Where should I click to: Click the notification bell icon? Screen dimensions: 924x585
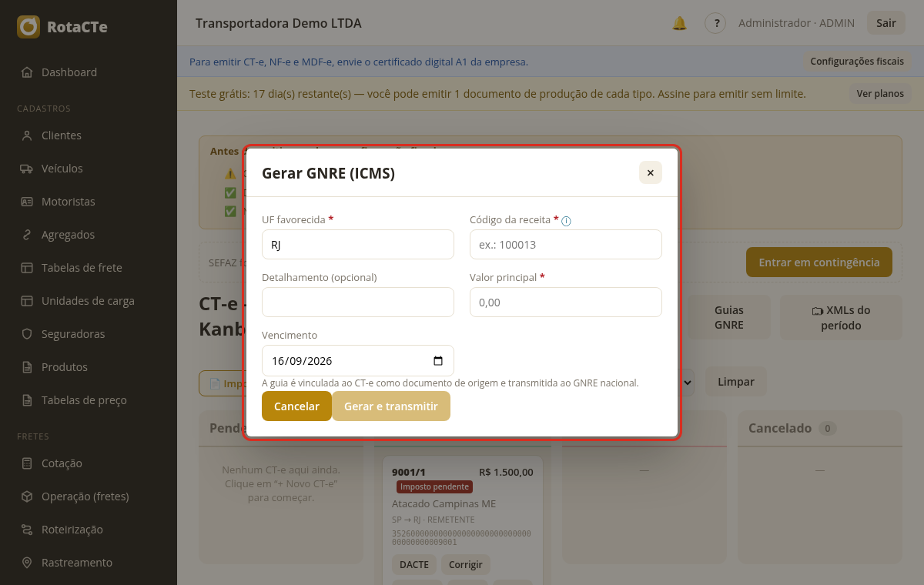679,23
